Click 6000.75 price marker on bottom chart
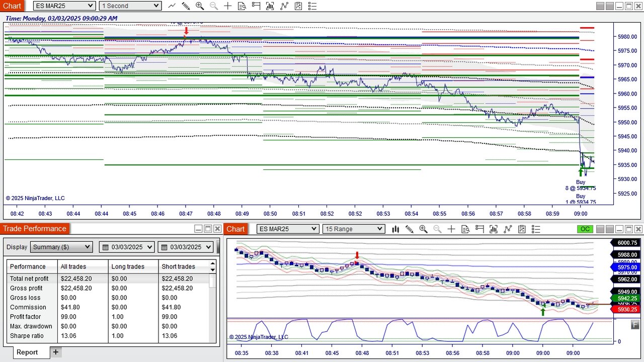Screen dimensions: 644x362 point(624,243)
